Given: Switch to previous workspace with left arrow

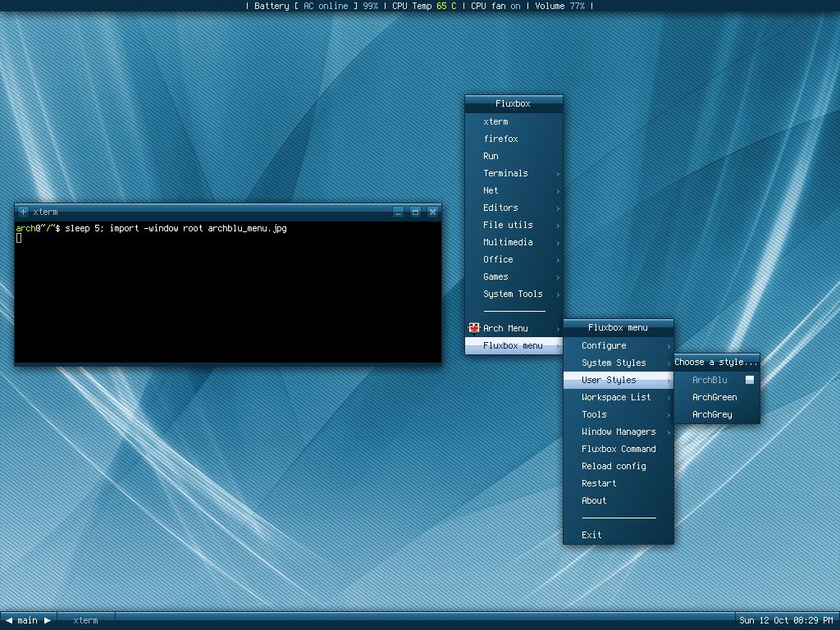Looking at the screenshot, I should [x=8, y=620].
